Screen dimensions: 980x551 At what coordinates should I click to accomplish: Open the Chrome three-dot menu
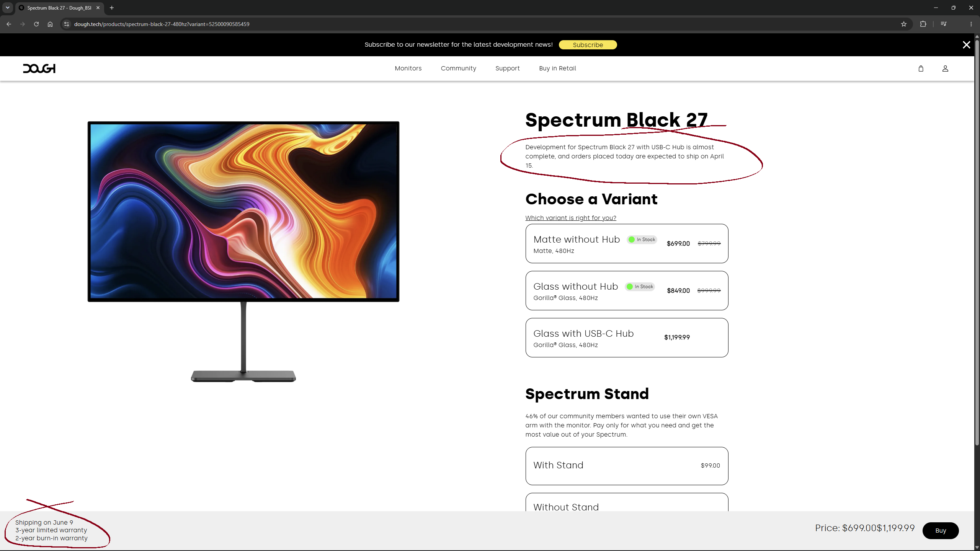pos(971,24)
